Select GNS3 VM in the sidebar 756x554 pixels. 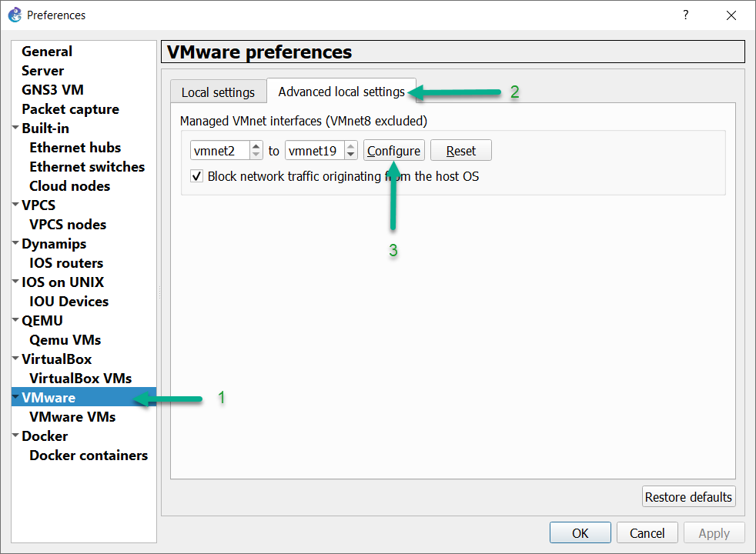click(52, 89)
